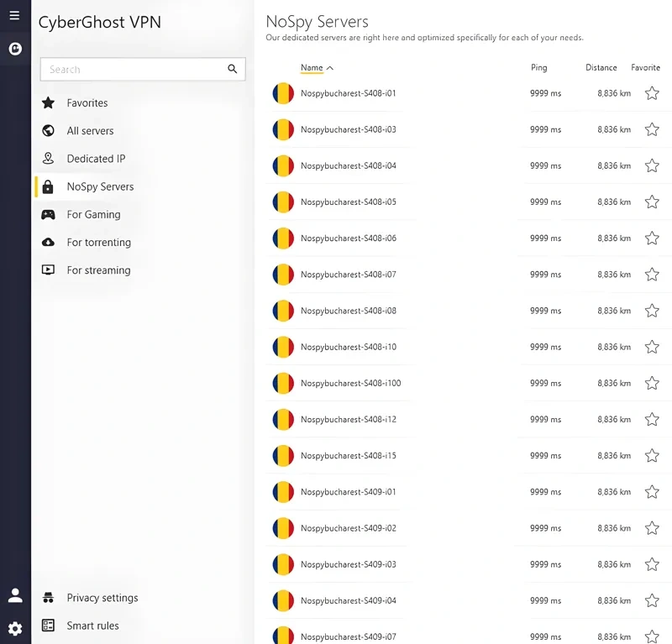Select NoSpy Servers menu entry
Screen dimensions: 672x644
point(100,186)
